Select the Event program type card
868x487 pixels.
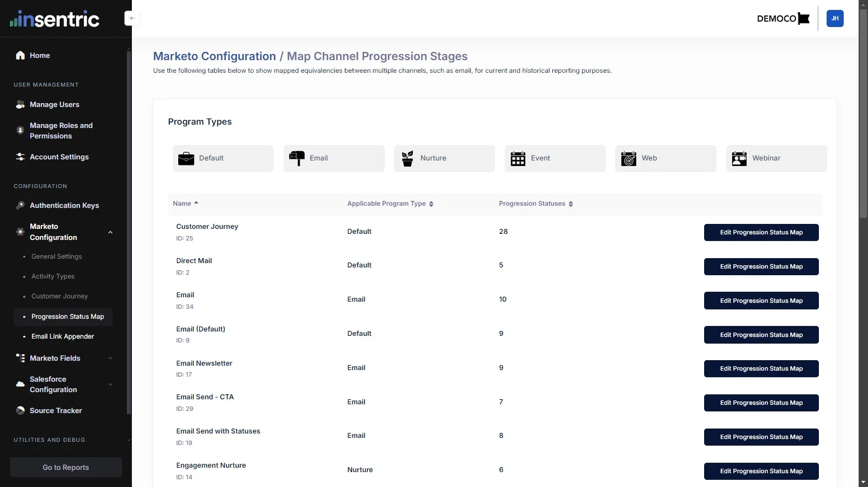tap(555, 158)
